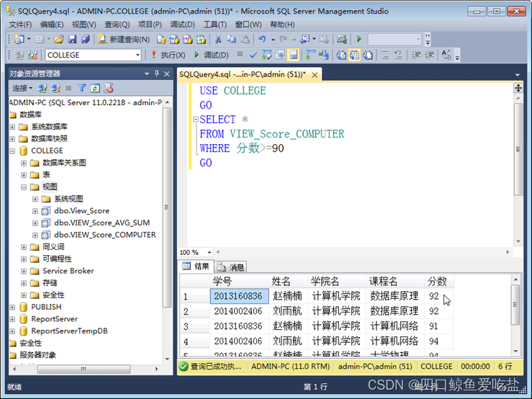Collapse the 视图 views folder
This screenshot has height=399, width=532.
tap(24, 187)
